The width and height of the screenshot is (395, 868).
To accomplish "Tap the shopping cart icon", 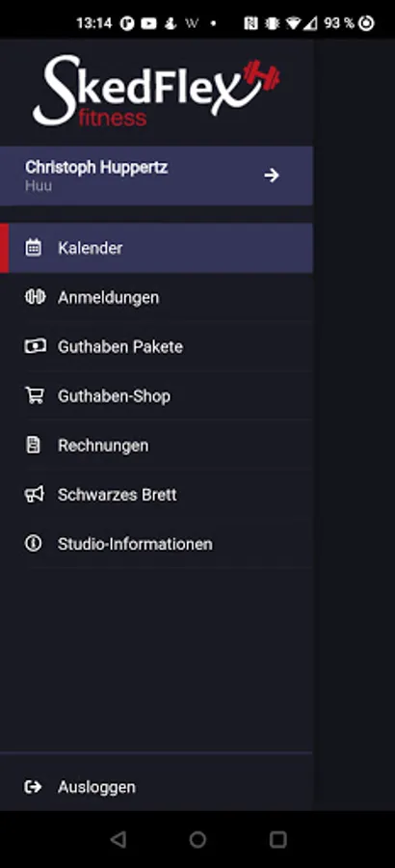I will click(35, 395).
